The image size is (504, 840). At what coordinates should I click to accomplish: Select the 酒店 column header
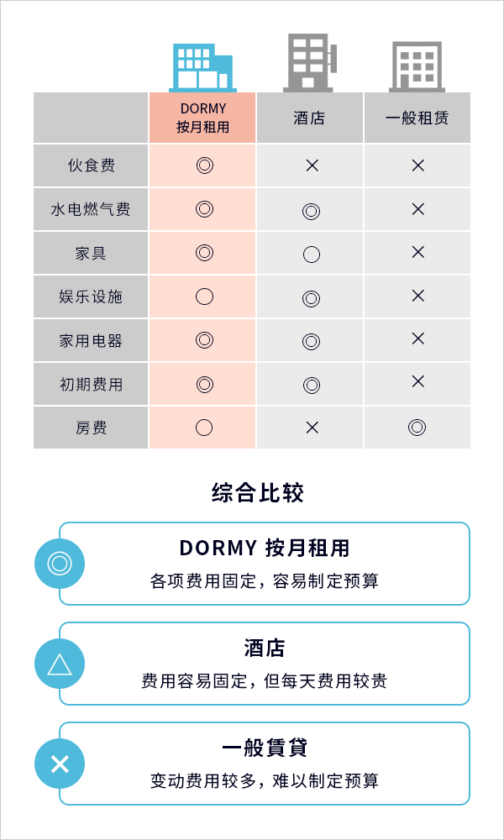coord(310,118)
